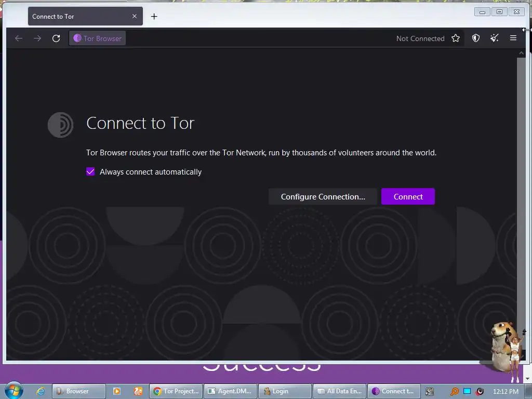Uncheck Always connect automatically checkbox

(x=90, y=171)
